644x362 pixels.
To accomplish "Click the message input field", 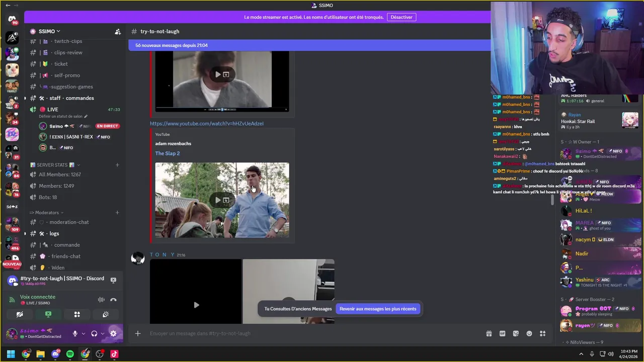I will [312, 333].
